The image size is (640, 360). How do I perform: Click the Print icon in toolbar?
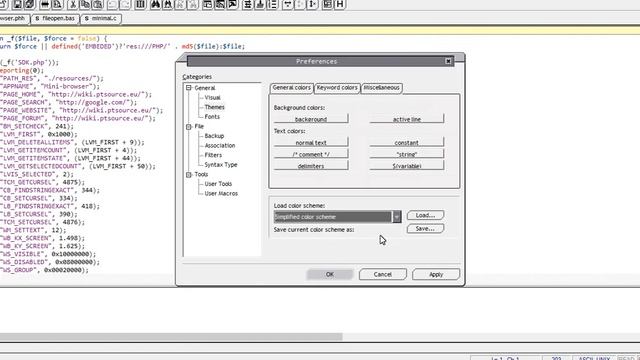click(44, 4)
